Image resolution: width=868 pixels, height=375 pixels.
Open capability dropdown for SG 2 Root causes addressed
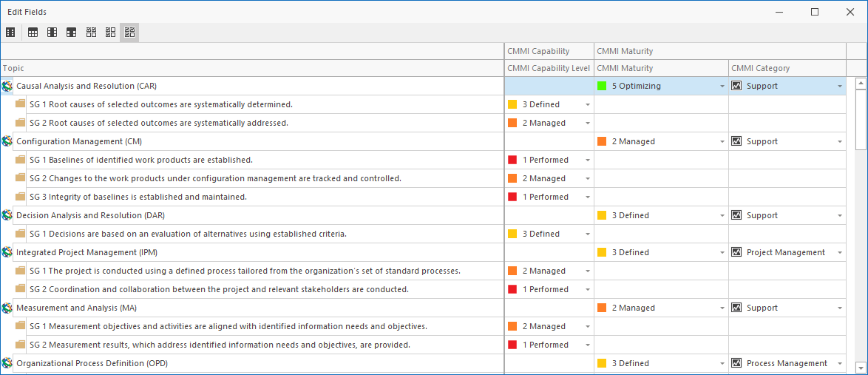588,123
